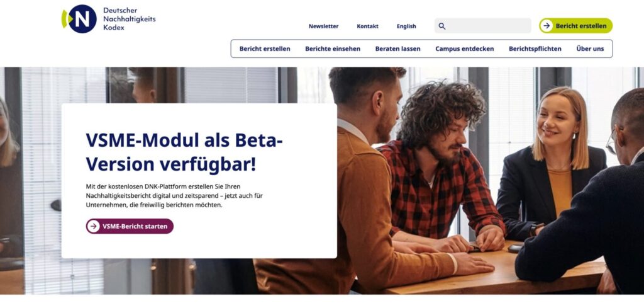Open the Beraten lassen menu
The image size is (644, 308).
coord(398,48)
